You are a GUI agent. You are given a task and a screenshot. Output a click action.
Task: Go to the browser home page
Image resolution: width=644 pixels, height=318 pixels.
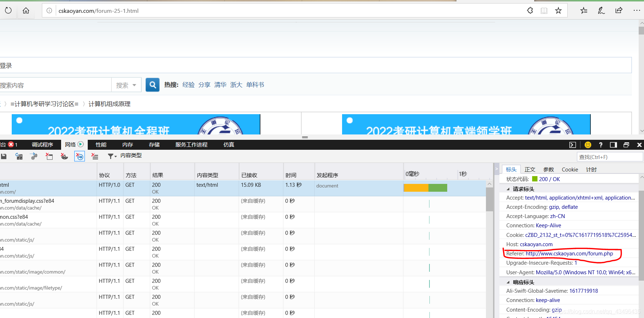pyautogui.click(x=26, y=11)
